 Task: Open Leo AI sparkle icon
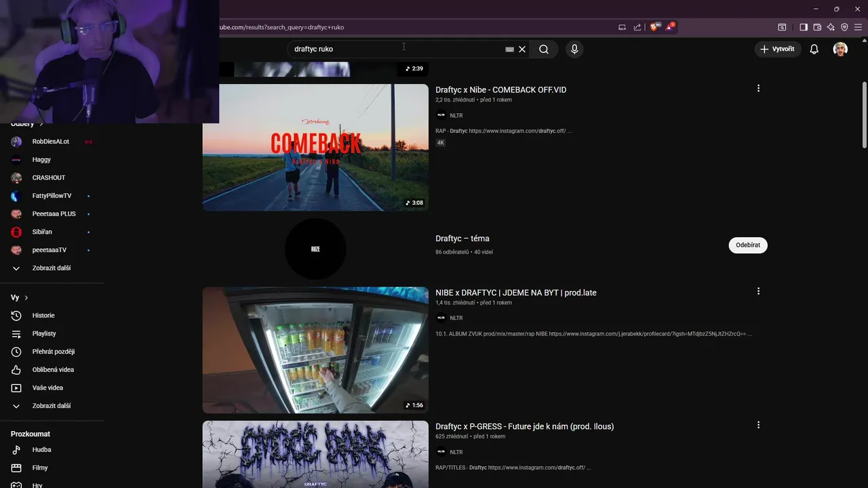tap(831, 27)
